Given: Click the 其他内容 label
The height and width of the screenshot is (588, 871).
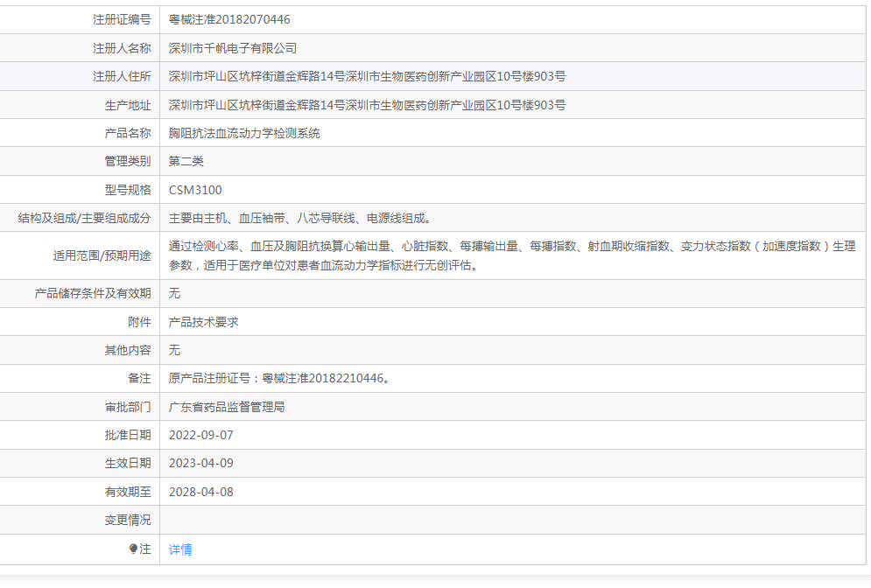Looking at the screenshot, I should click(128, 350).
